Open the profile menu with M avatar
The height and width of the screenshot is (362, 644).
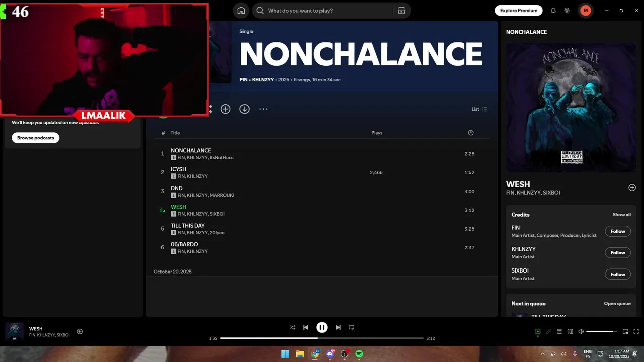click(x=586, y=10)
